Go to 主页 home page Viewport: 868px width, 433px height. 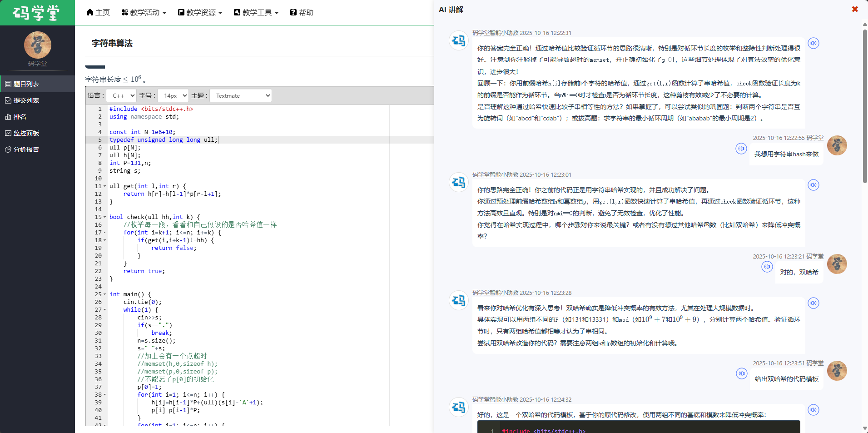(x=98, y=13)
